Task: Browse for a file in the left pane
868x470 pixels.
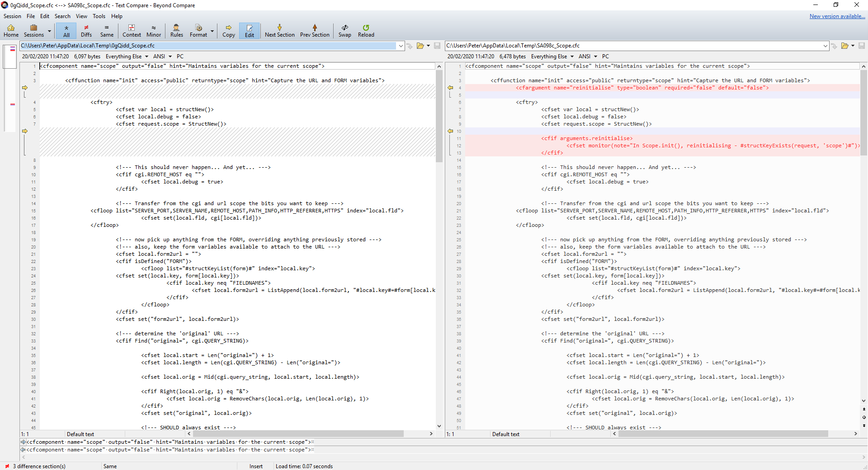Action: [x=420, y=46]
